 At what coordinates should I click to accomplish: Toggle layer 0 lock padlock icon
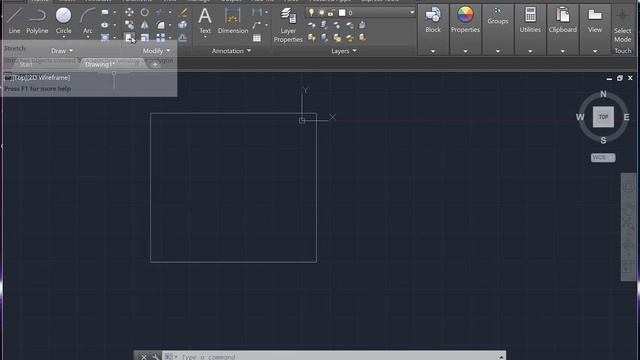[331, 13]
